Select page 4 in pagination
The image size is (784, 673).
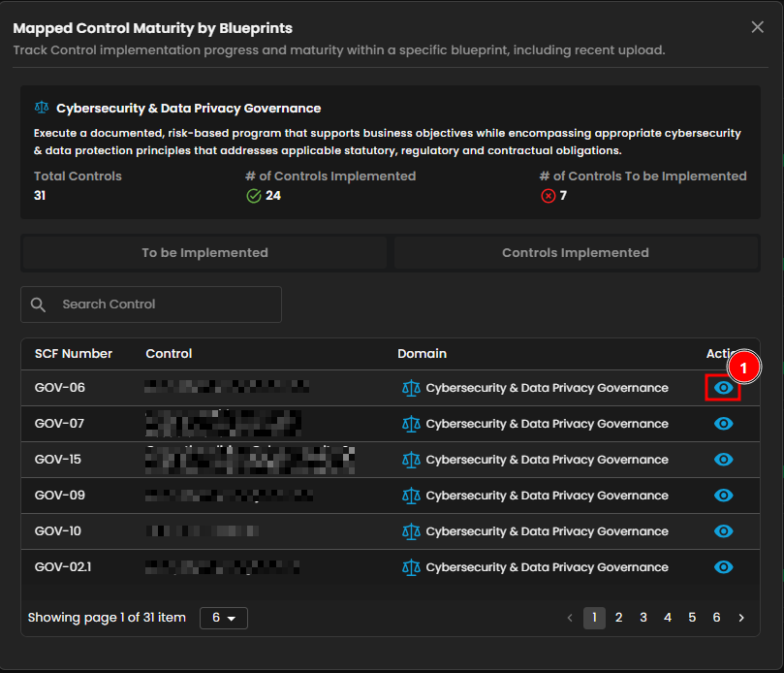point(668,618)
